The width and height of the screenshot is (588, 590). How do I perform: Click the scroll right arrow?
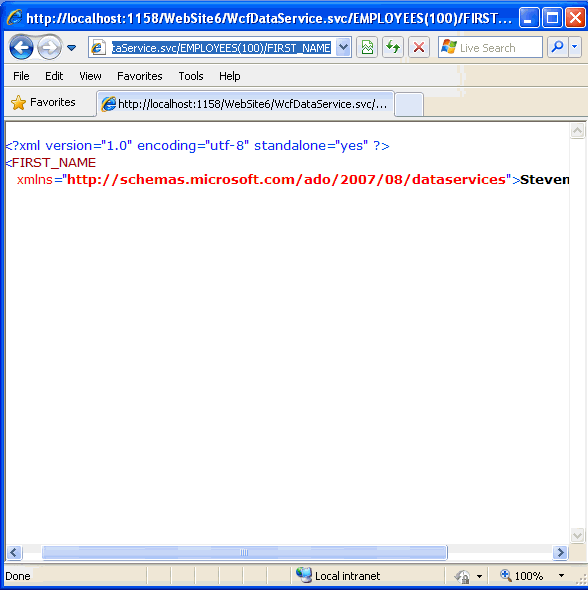(x=561, y=552)
